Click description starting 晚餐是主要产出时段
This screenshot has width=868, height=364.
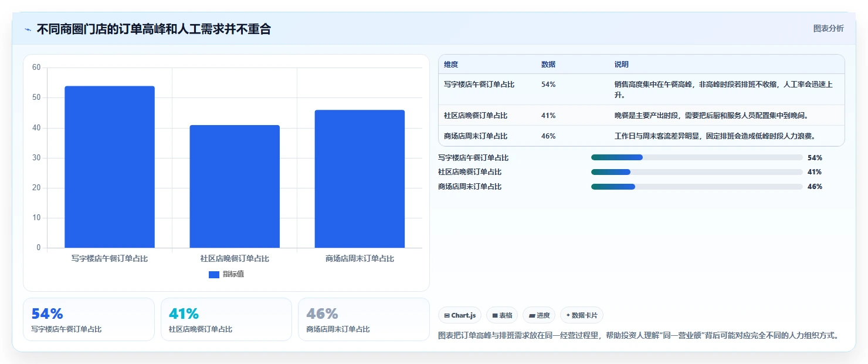pyautogui.click(x=712, y=116)
